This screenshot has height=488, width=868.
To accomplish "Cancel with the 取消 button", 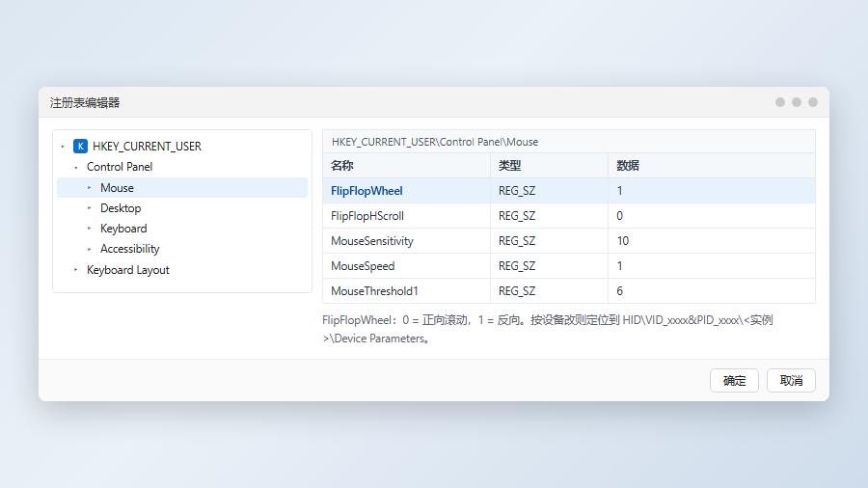I will click(x=791, y=381).
